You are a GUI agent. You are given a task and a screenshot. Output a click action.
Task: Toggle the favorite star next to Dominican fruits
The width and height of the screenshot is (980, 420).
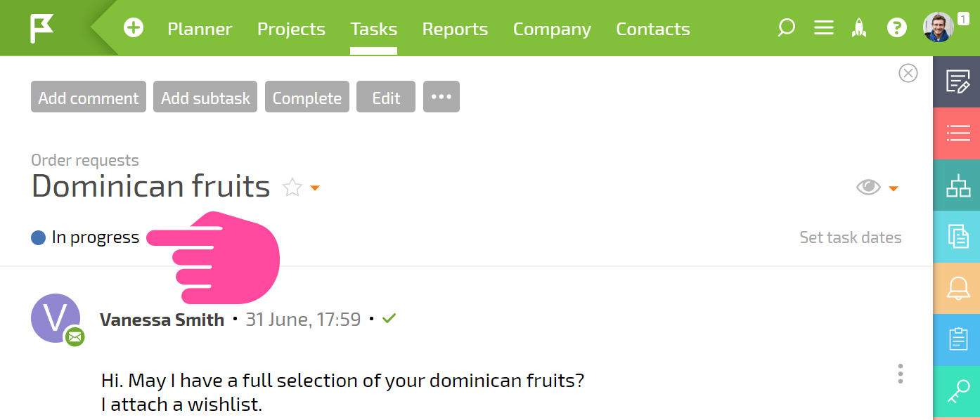[x=292, y=188]
